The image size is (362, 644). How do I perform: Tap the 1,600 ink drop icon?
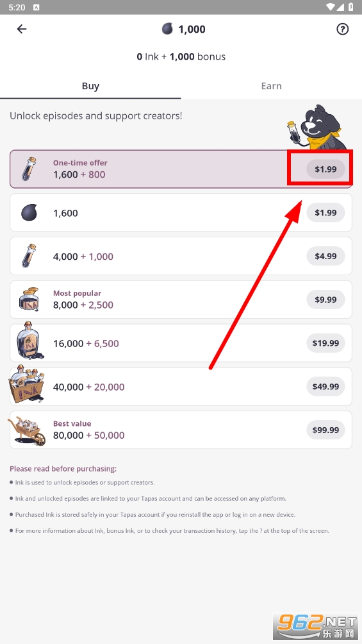click(x=29, y=213)
